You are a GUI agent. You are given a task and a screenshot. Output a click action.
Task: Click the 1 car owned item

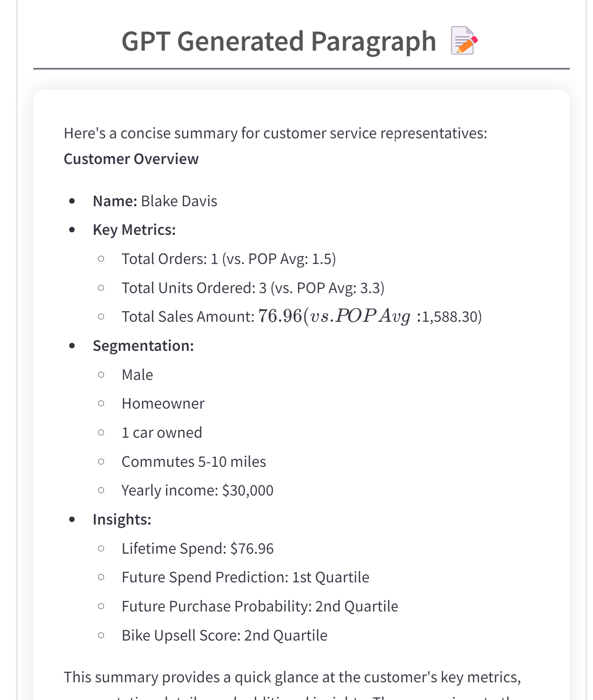[162, 433]
